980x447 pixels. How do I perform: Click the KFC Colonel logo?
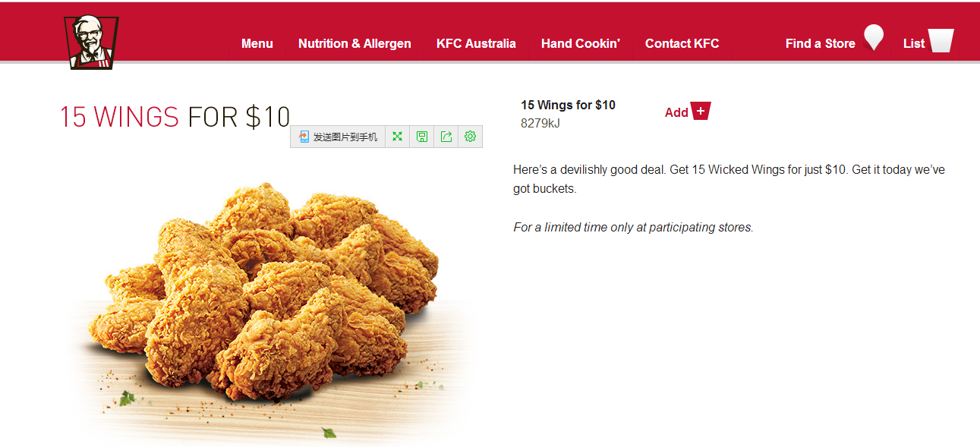(x=91, y=42)
